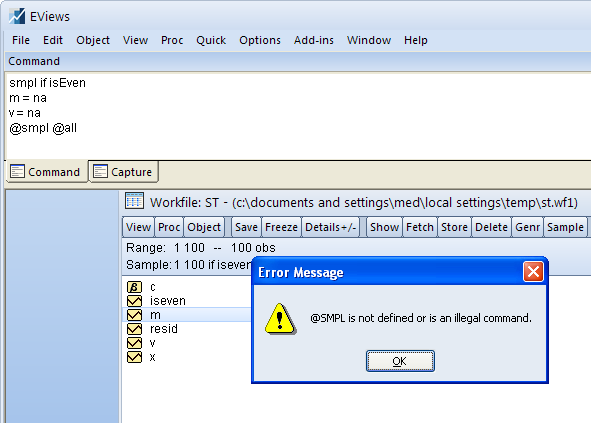Click the warning icon in Error Message

[x=280, y=319]
